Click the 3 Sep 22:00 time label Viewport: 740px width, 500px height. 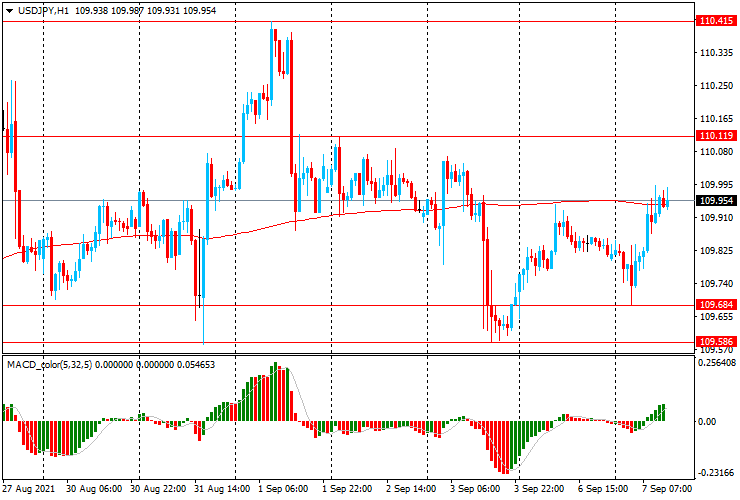pyautogui.click(x=539, y=489)
